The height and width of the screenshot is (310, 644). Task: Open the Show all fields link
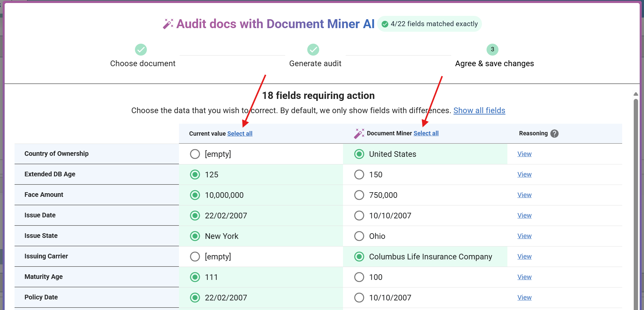479,111
